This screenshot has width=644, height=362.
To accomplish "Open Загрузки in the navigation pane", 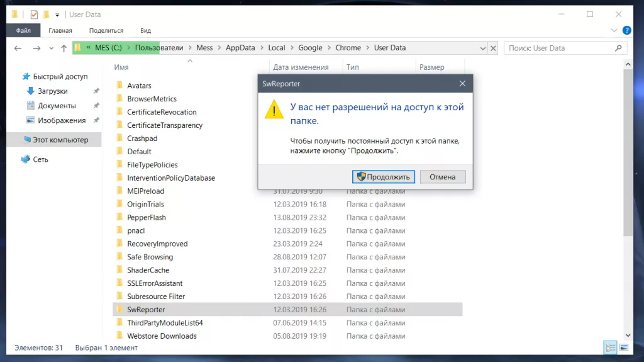I will 53,91.
